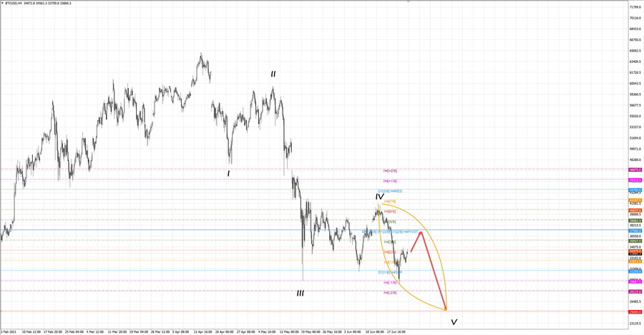This screenshot has height=335, width=644.
Task: Select the 25000.0 red price tag
Action: [x=635, y=312]
